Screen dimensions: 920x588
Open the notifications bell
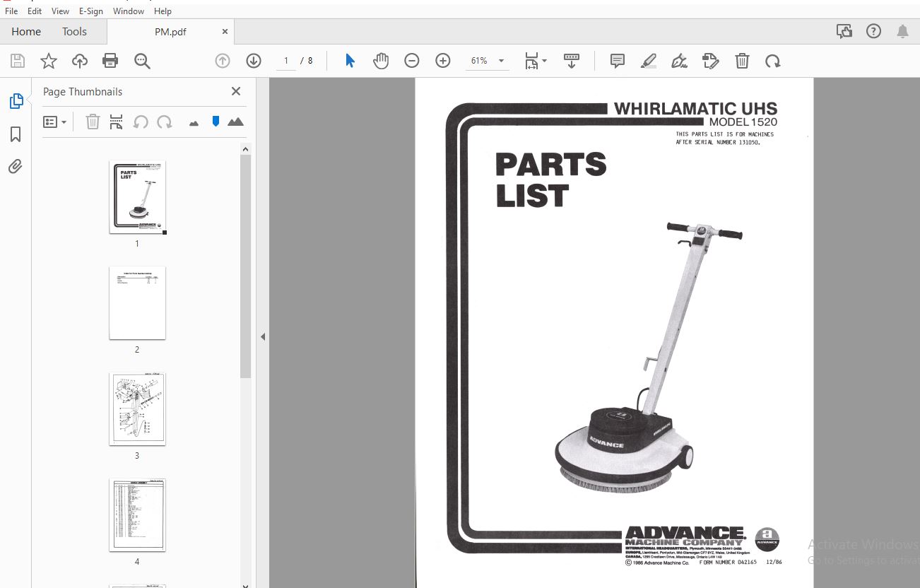click(902, 31)
